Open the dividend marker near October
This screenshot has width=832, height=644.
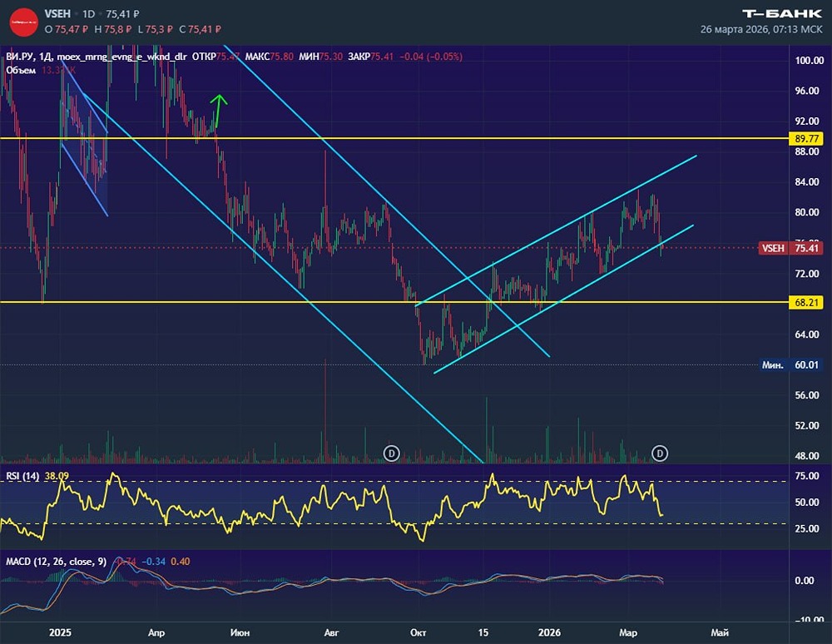(392, 453)
